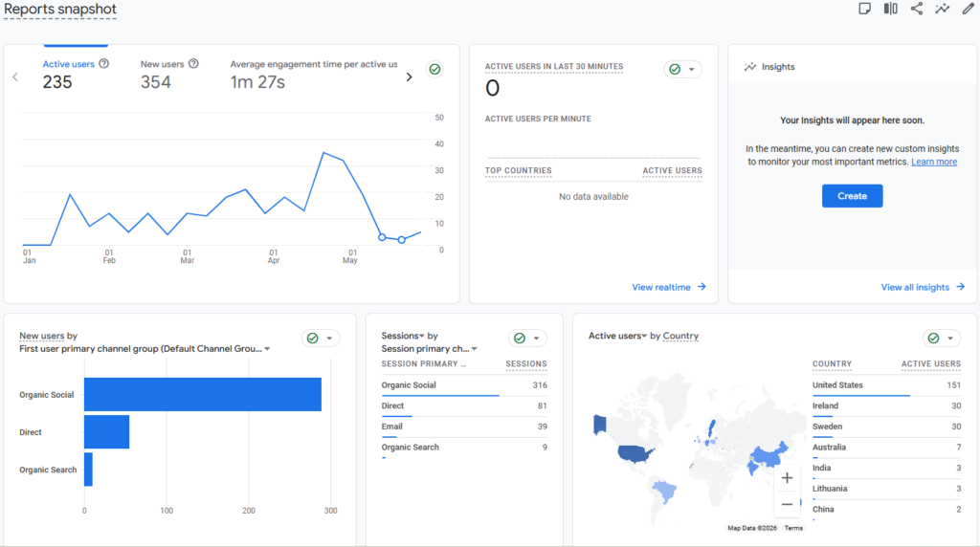Click United States on the map

click(635, 454)
